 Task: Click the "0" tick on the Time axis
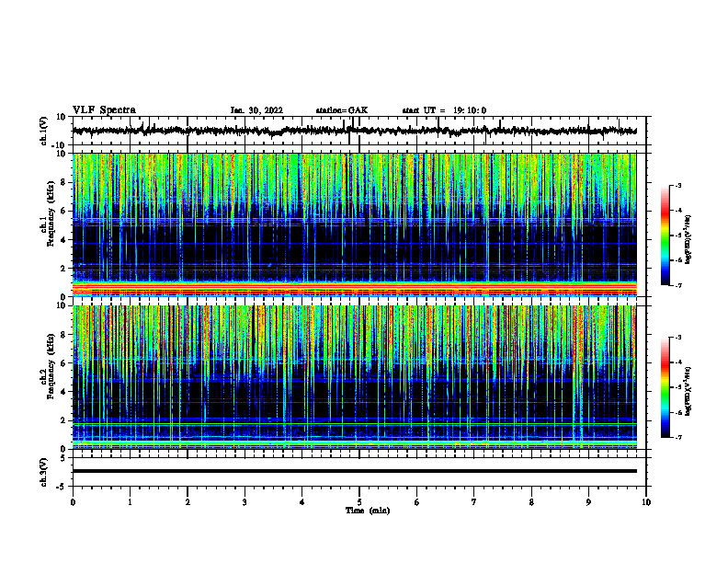click(73, 502)
